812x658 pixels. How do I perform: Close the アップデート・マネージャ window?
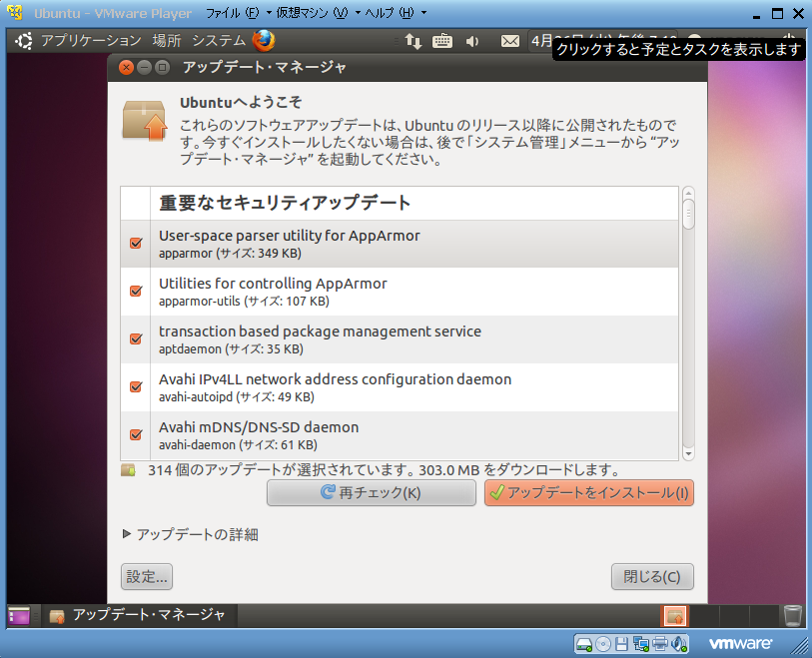coord(126,67)
